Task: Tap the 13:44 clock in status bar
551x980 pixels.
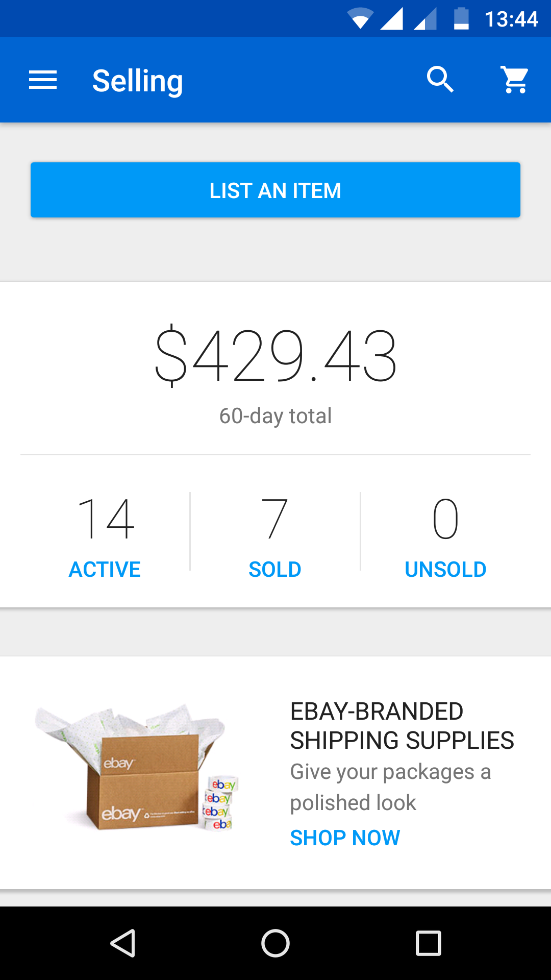Action: tap(511, 19)
